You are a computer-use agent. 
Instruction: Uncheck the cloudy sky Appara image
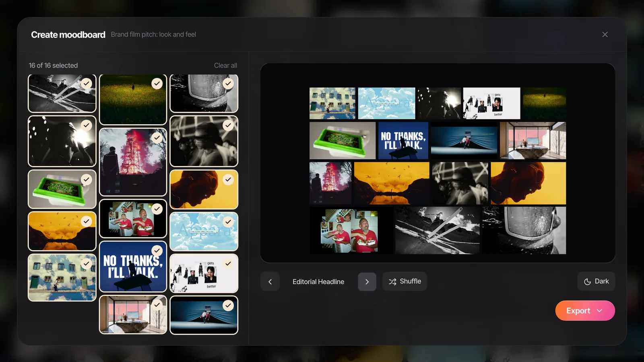click(228, 222)
